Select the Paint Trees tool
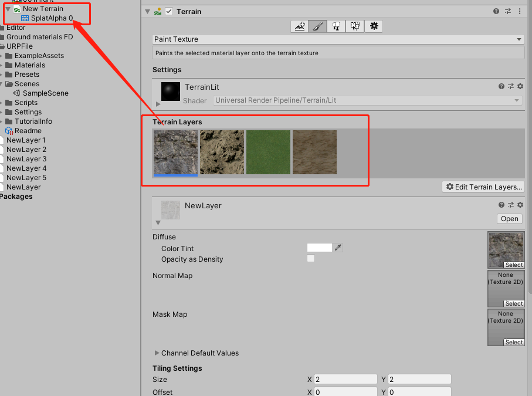The image size is (532, 396). 336,26
